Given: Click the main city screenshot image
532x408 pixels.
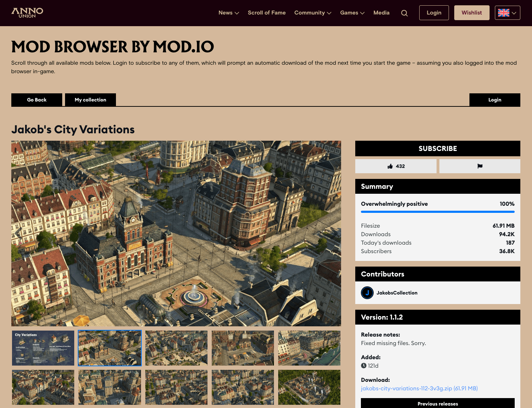Looking at the screenshot, I should pyautogui.click(x=176, y=233).
